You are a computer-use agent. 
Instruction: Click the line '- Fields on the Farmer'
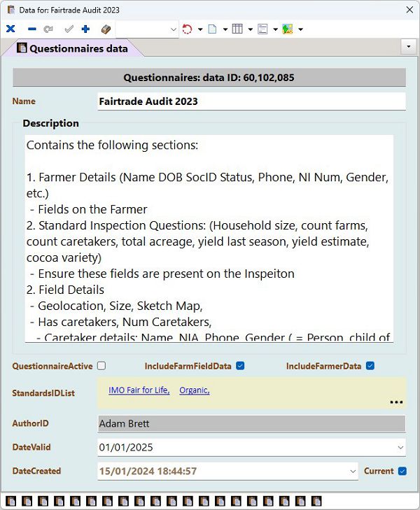(88, 209)
